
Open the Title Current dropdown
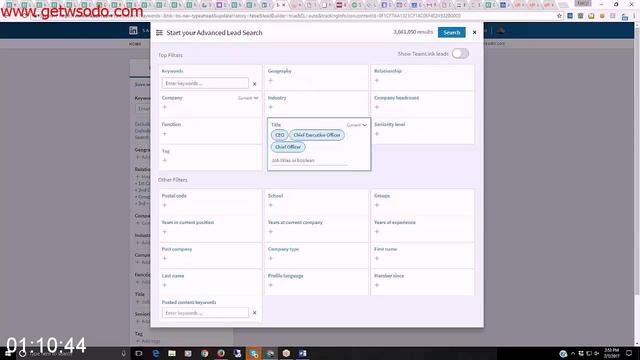[357, 125]
